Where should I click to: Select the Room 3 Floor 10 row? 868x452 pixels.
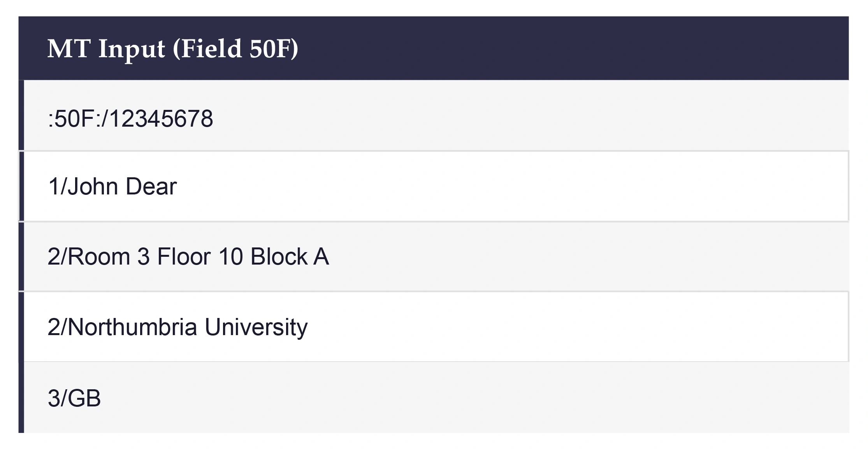(x=434, y=256)
